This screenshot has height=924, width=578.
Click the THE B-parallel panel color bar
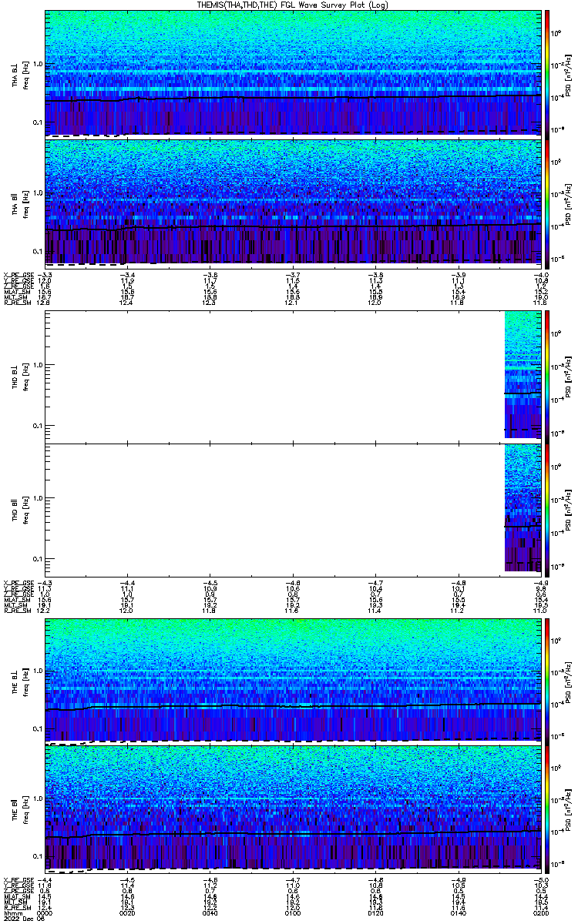click(x=548, y=811)
